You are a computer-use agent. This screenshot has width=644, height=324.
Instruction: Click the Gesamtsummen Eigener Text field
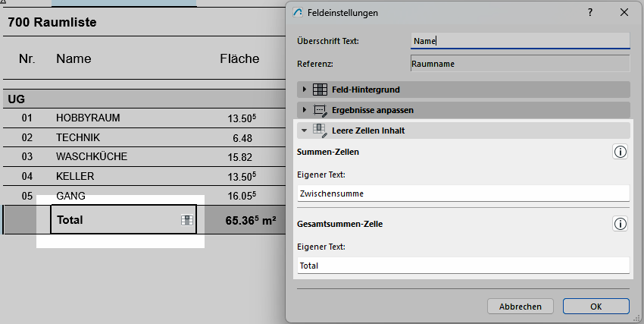[x=462, y=266]
